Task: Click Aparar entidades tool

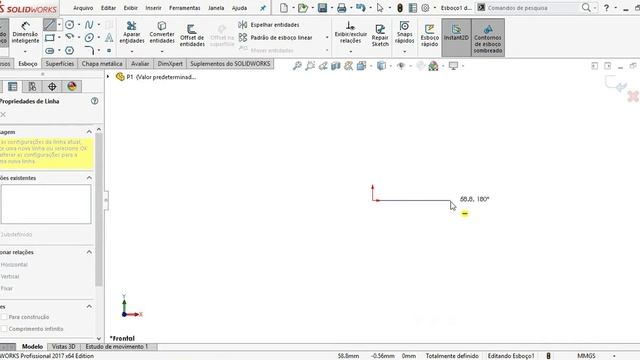Action: click(131, 33)
